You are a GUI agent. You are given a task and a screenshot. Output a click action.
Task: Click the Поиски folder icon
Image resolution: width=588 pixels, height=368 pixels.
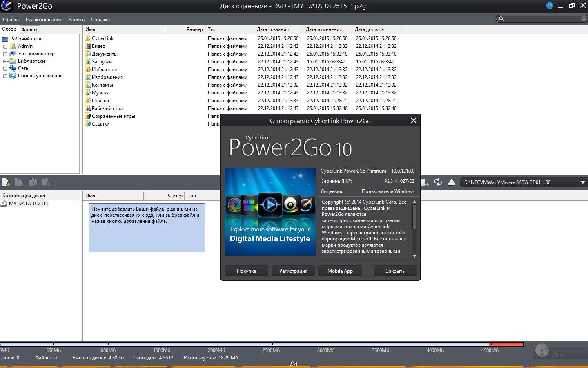click(87, 100)
